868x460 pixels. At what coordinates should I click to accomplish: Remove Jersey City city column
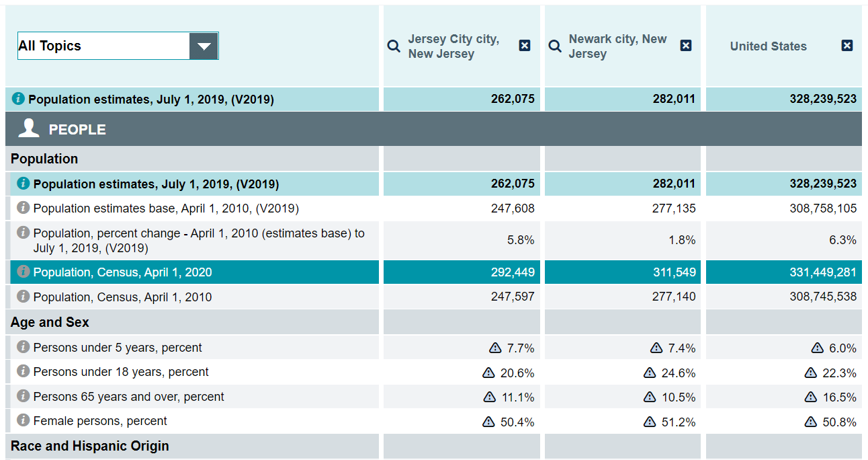coord(525,45)
